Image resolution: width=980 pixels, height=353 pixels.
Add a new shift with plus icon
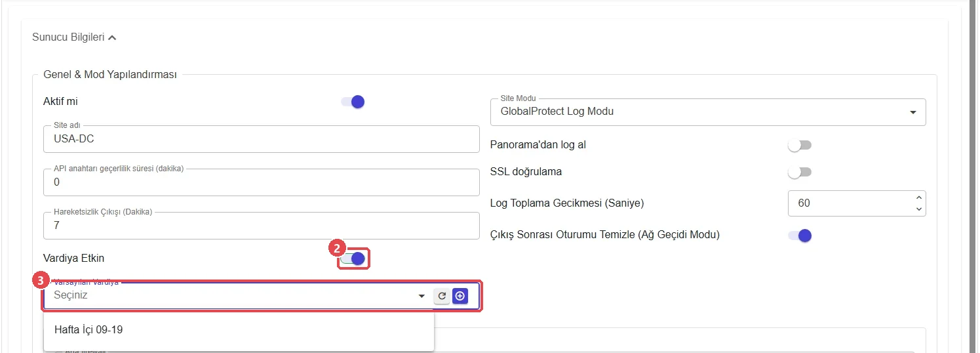point(460,297)
